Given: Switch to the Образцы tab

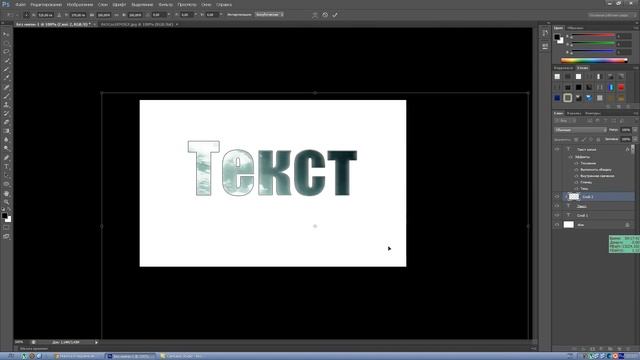Looking at the screenshot, I should pyautogui.click(x=575, y=28).
